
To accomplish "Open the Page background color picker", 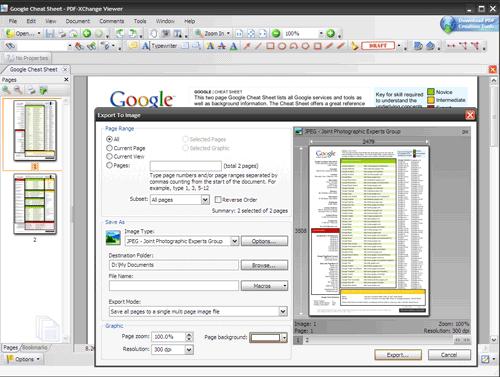I will (268, 337).
